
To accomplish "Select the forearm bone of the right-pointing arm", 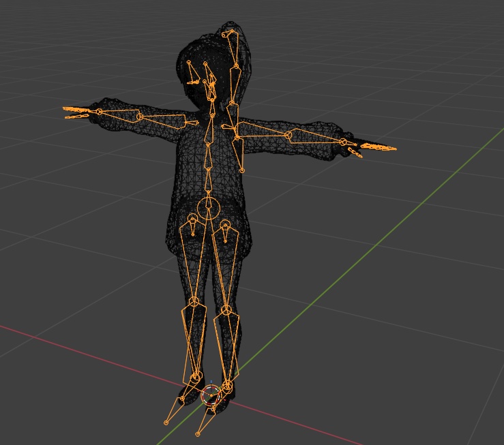I will tap(316, 137).
